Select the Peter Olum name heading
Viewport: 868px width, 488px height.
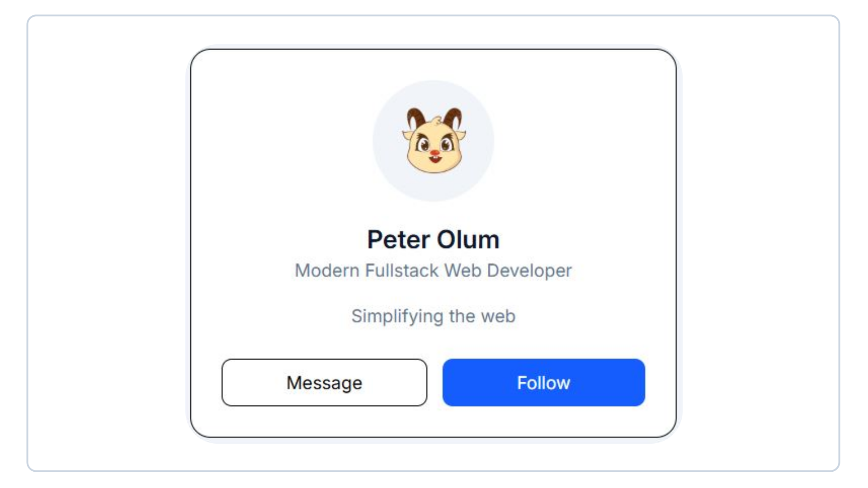[433, 239]
